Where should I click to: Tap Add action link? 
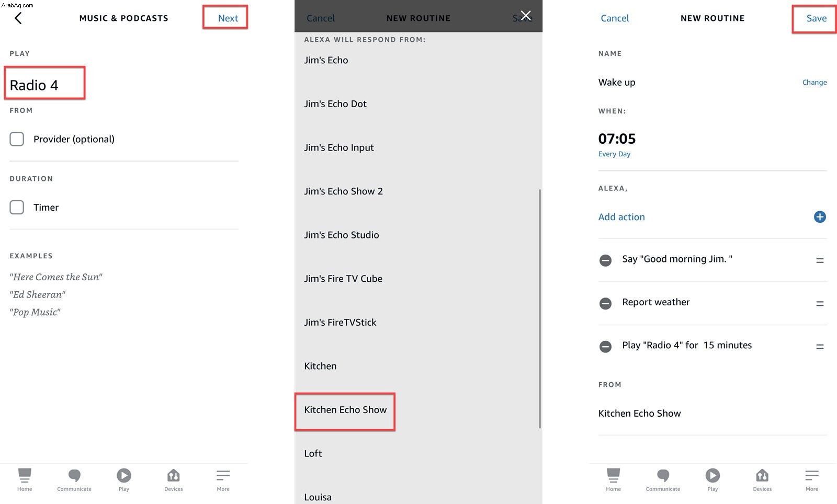pos(621,217)
